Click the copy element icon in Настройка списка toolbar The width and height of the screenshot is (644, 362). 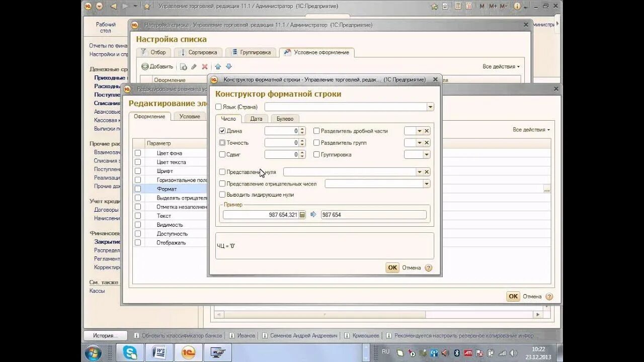tap(184, 66)
